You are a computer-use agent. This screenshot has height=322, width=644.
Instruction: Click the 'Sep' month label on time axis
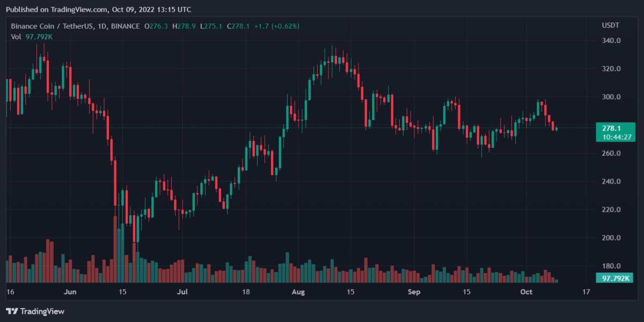pos(414,292)
